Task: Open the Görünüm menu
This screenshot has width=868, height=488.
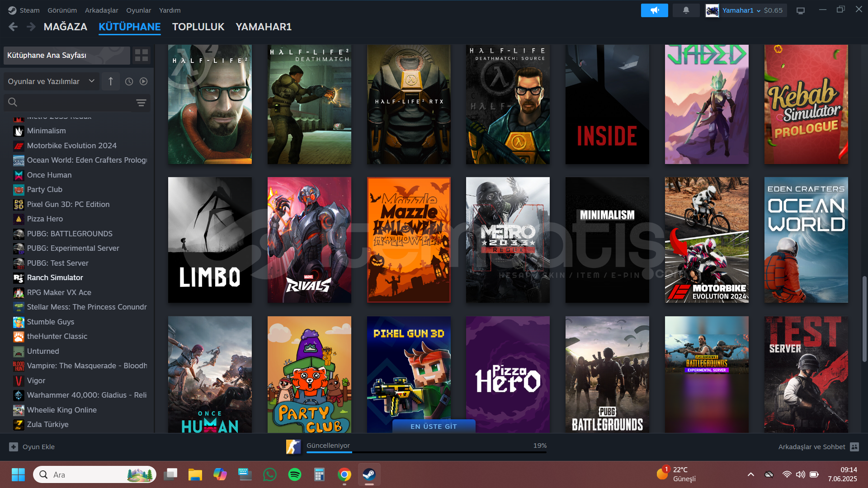Action: pos(62,10)
